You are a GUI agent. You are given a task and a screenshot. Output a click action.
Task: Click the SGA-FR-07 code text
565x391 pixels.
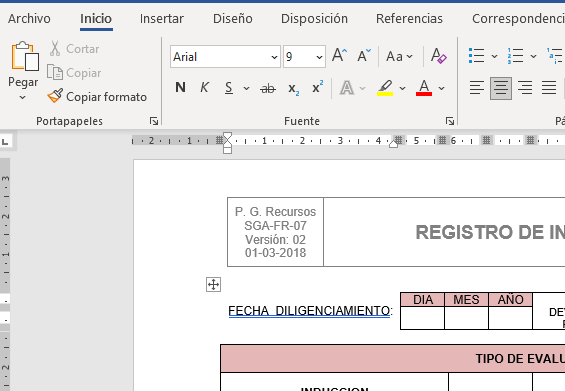275,226
